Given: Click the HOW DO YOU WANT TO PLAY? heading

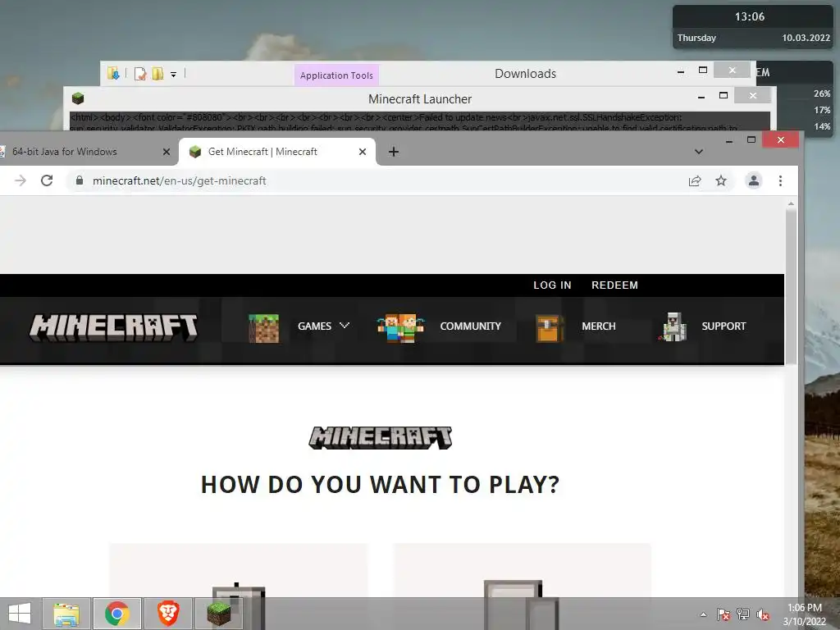Looking at the screenshot, I should tap(381, 484).
